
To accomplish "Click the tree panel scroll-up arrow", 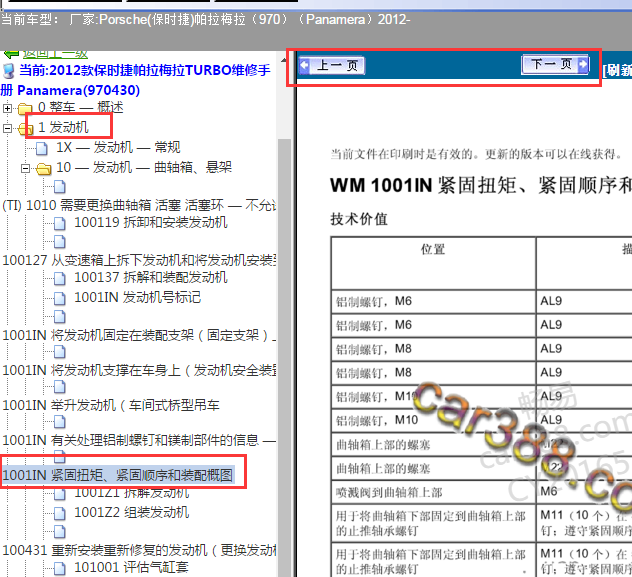I will point(284,60).
